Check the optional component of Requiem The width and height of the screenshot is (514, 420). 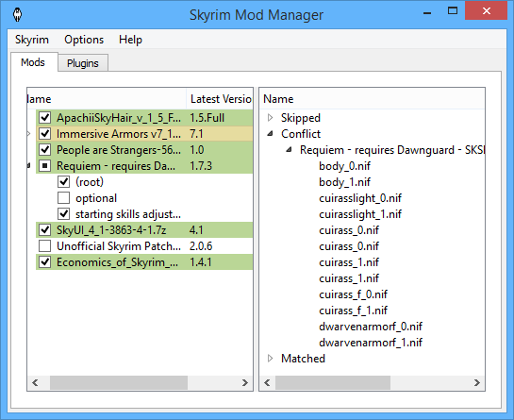pyautogui.click(x=63, y=198)
